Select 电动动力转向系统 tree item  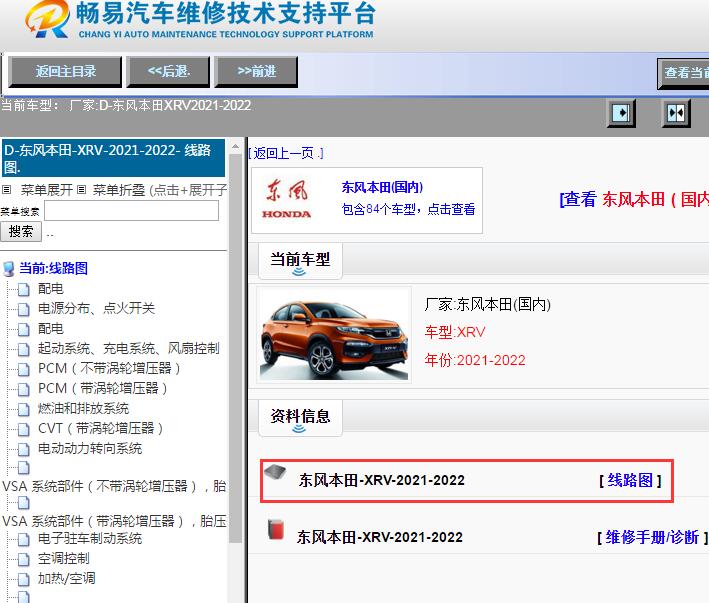tap(90, 448)
